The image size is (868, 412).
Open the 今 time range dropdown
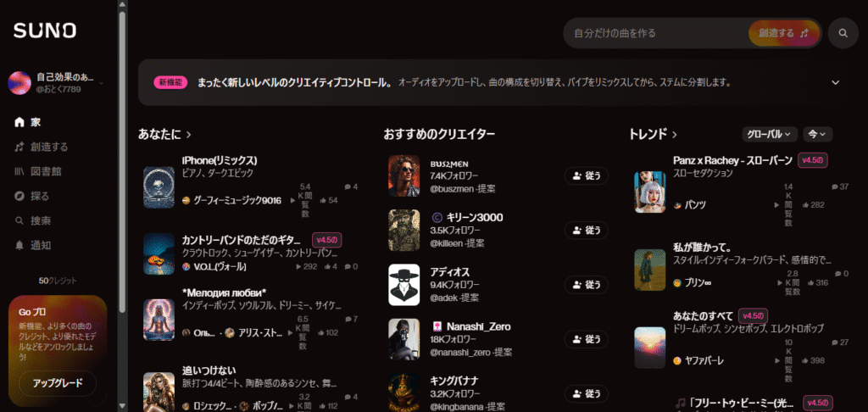(818, 134)
